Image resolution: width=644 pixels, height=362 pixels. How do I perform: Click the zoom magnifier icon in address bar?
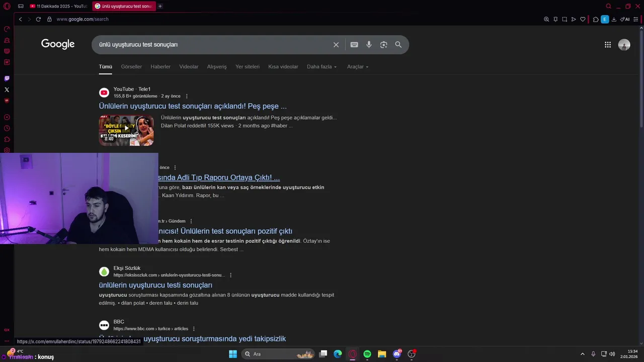tap(546, 19)
